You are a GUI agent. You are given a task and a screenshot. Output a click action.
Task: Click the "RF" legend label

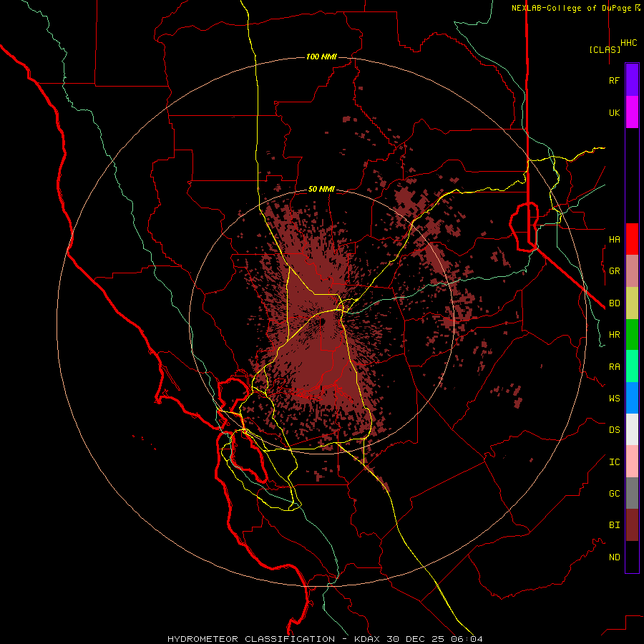(x=614, y=81)
